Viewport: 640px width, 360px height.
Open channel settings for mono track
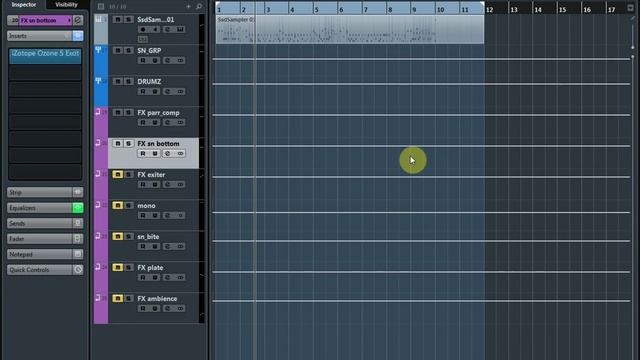(x=168, y=216)
